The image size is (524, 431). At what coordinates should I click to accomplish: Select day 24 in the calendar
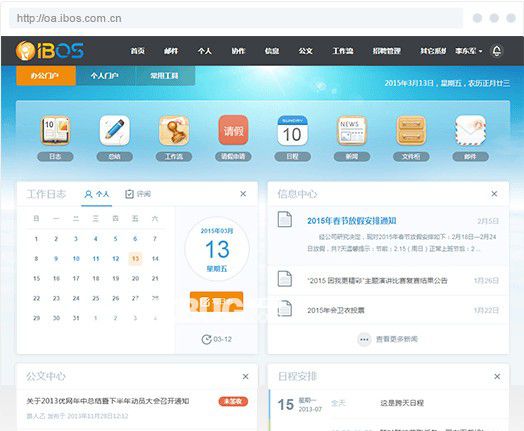point(76,298)
